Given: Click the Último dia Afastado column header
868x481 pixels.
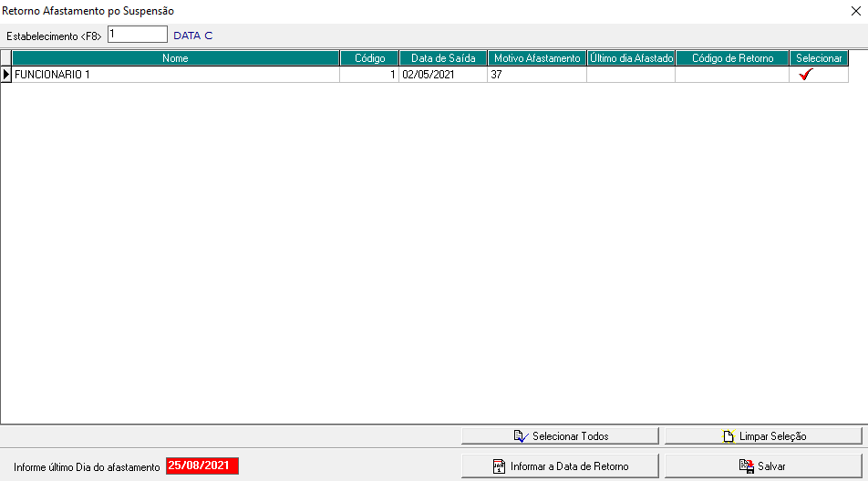Looking at the screenshot, I should click(x=631, y=58).
